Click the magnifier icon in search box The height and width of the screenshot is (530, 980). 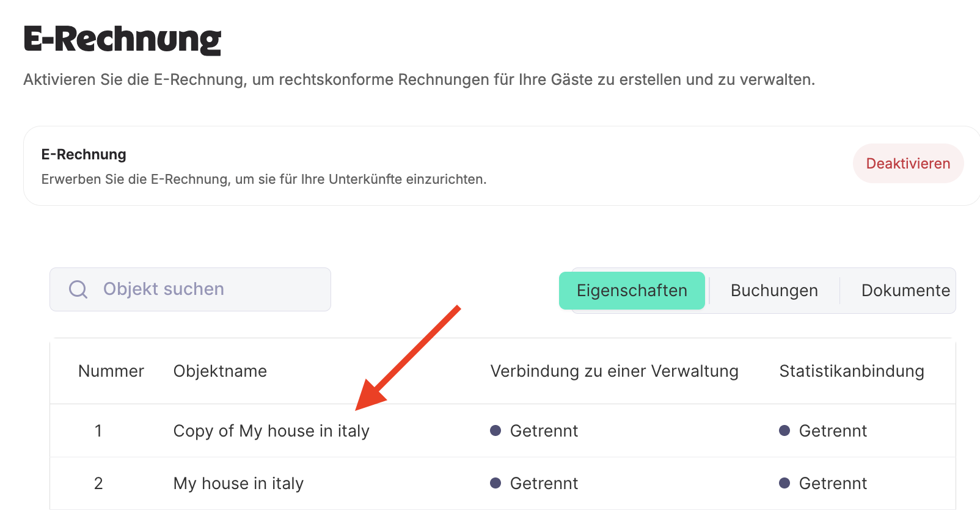(x=78, y=289)
